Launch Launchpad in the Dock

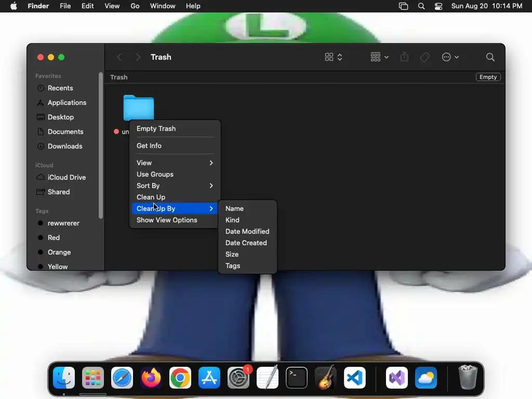tap(93, 378)
